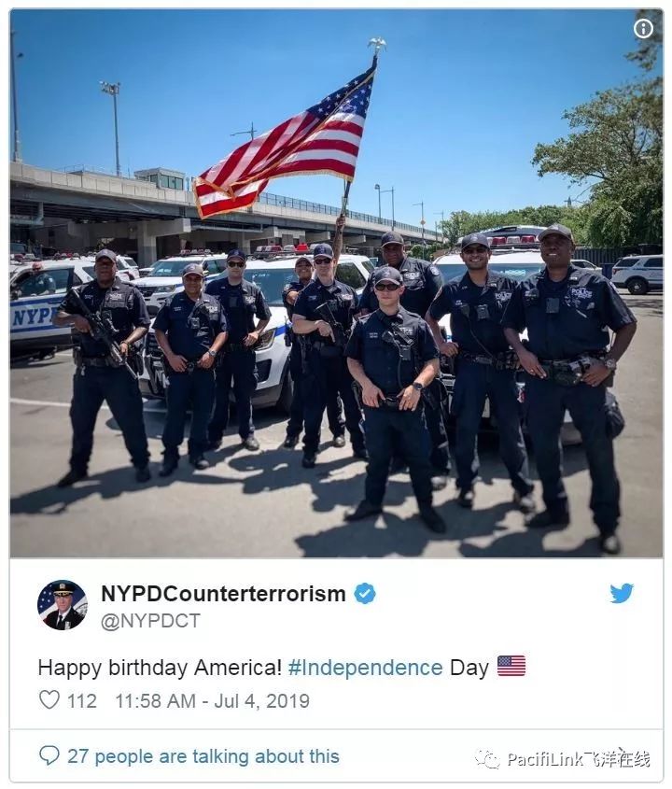Open the embedded officers group photo
The width and height of the screenshot is (672, 789).
(336, 283)
